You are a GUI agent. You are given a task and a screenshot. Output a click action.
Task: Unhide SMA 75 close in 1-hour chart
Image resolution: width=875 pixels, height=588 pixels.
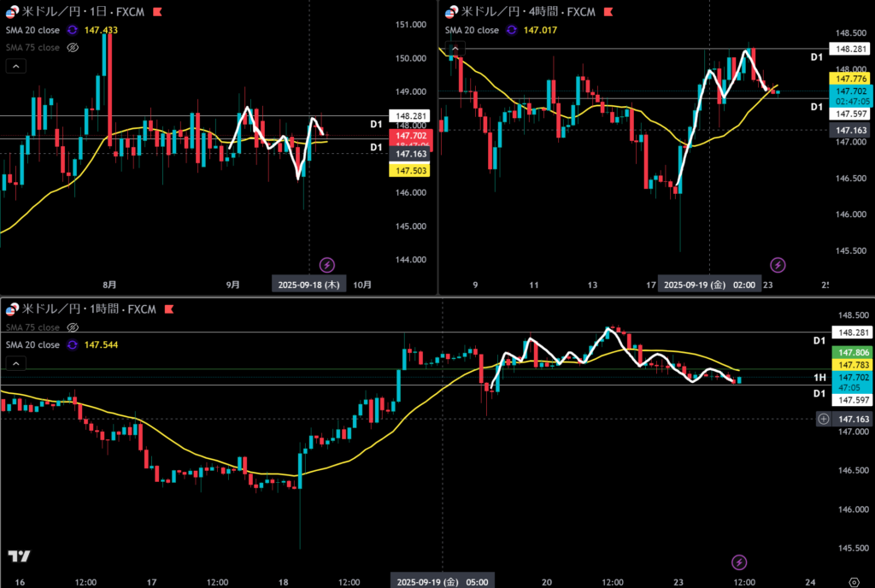73,327
